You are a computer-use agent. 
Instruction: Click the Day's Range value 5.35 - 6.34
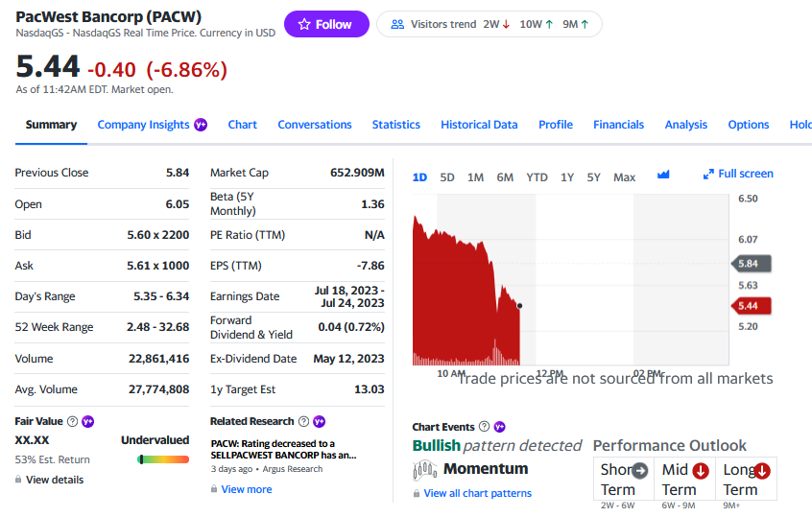[x=161, y=296]
